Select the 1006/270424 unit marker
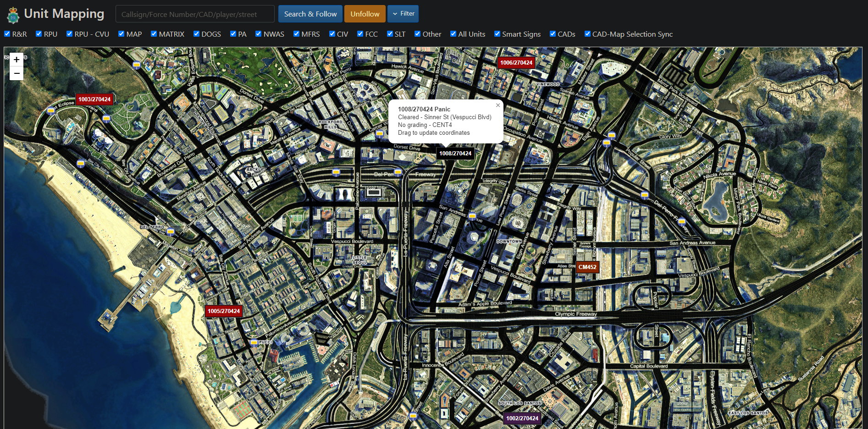The image size is (868, 429). pos(516,63)
